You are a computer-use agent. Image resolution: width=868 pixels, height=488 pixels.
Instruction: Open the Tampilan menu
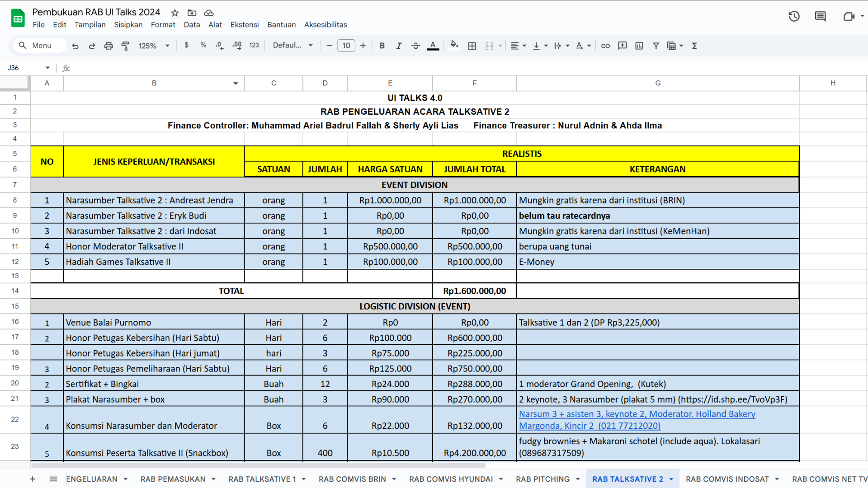coord(90,25)
